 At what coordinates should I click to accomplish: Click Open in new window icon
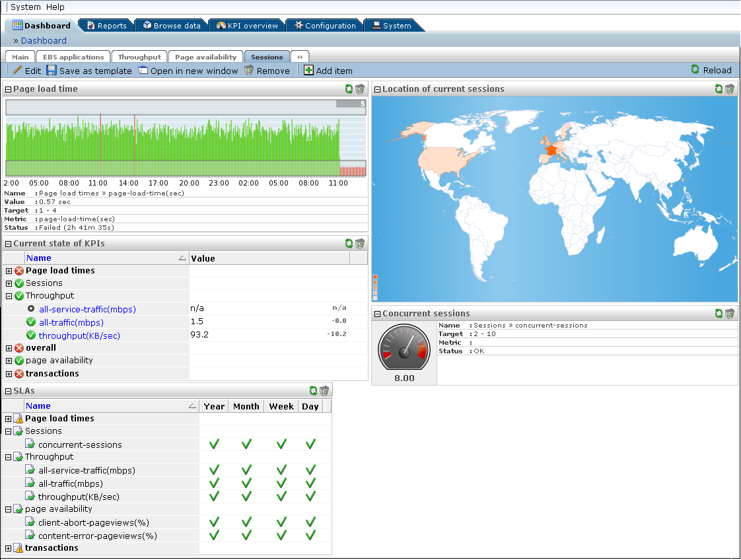(x=143, y=71)
